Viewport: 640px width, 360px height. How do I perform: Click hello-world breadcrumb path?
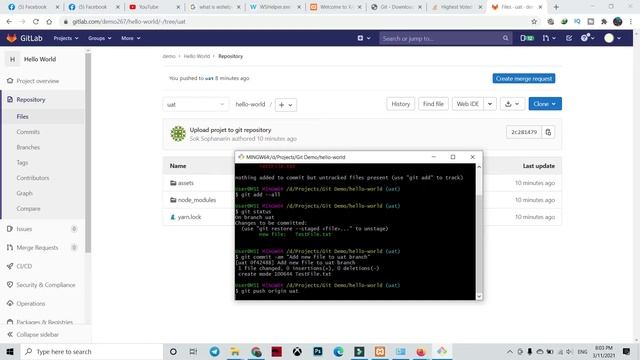point(250,104)
